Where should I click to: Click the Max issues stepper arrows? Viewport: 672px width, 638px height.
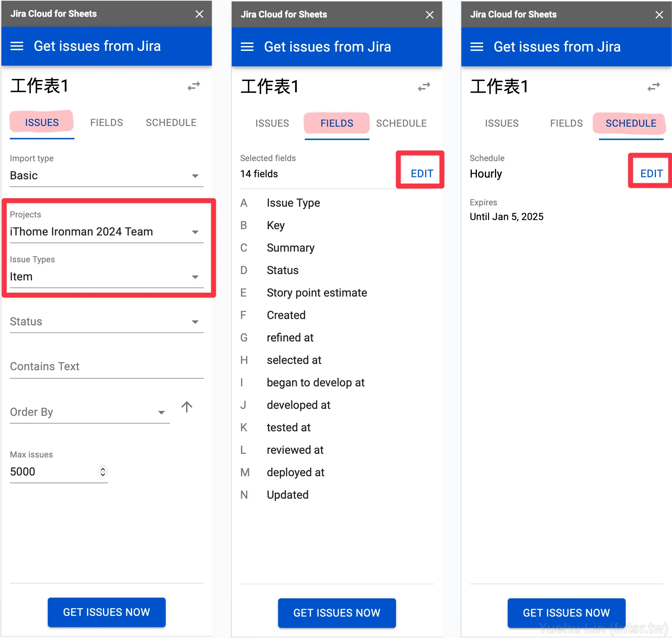(x=103, y=472)
